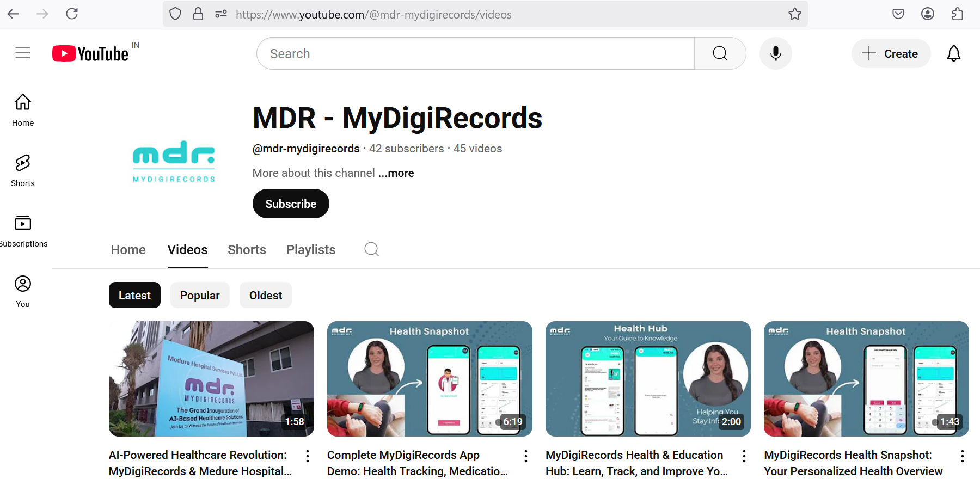Open Complete MyDigiRecords App Demo title

point(418,463)
